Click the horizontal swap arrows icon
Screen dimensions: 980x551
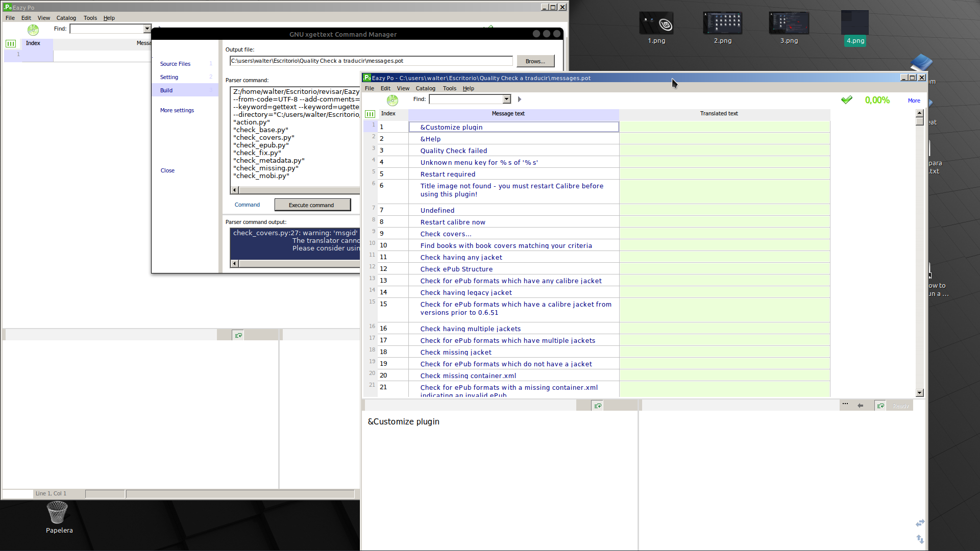pos(920,523)
